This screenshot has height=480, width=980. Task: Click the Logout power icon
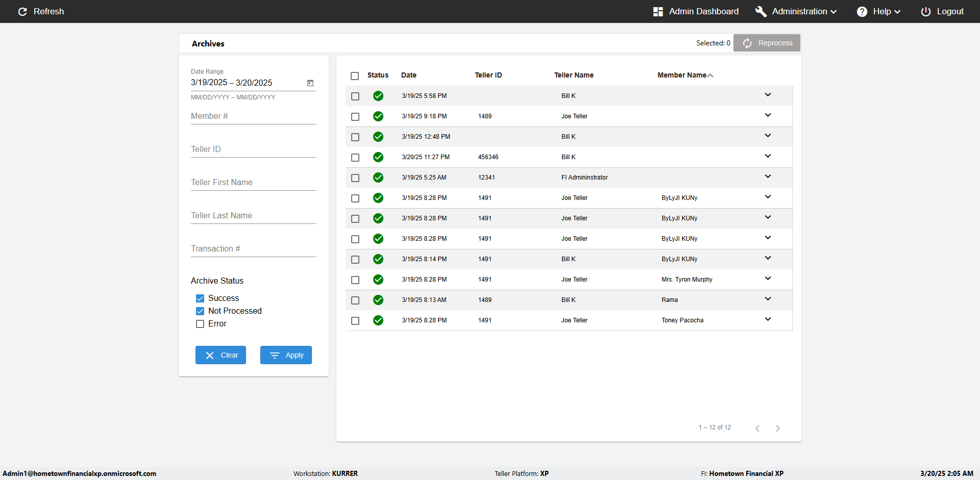pos(925,12)
